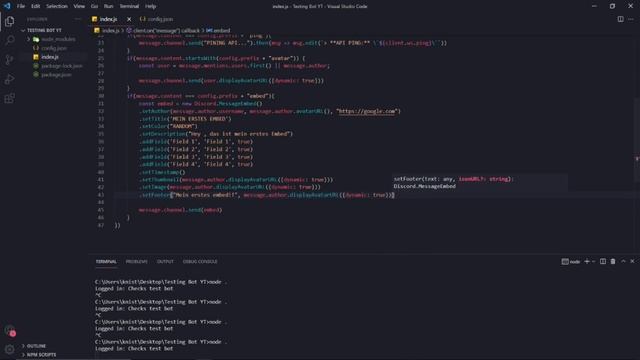The height and width of the screenshot is (360, 640).
Task: Open the Accounts icon with notification badge
Action: coord(9,331)
